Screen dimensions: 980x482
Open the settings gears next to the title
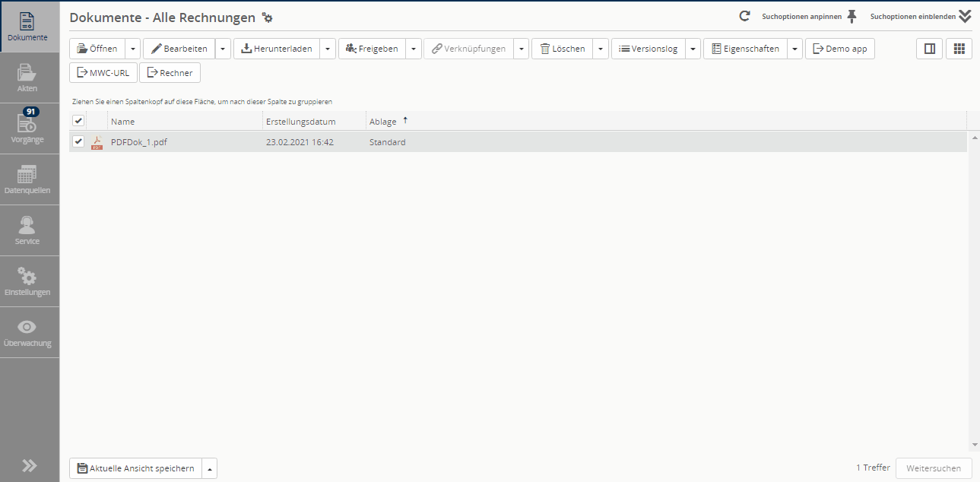coord(267,17)
